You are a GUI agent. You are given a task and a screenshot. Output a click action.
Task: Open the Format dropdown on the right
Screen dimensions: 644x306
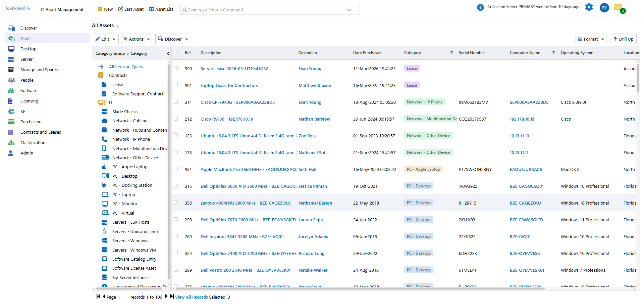click(x=591, y=39)
